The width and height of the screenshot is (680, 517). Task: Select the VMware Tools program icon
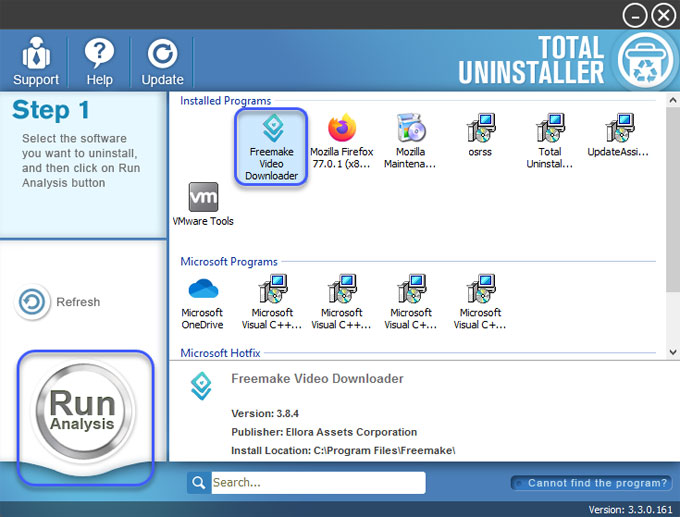point(203,204)
